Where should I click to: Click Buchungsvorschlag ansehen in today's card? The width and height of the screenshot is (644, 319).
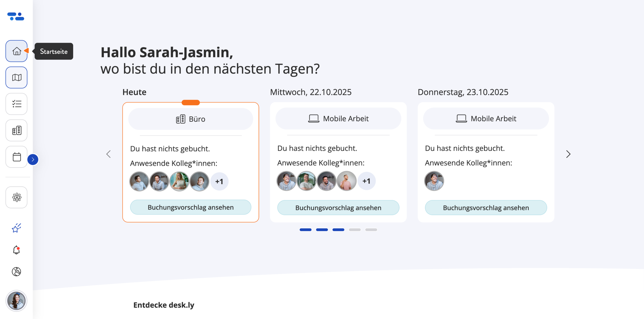click(191, 207)
